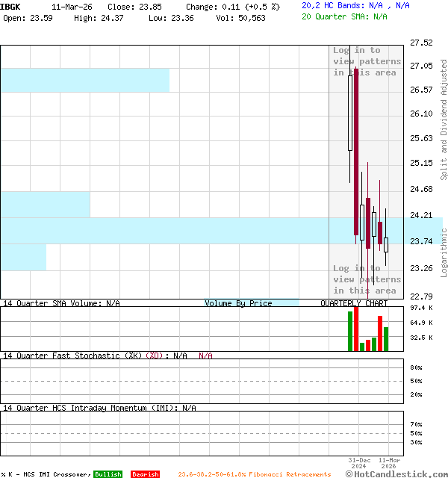The width and height of the screenshot is (448, 478).
Task: Click the upper 'Log in to view patterns' text
Action: point(367,61)
